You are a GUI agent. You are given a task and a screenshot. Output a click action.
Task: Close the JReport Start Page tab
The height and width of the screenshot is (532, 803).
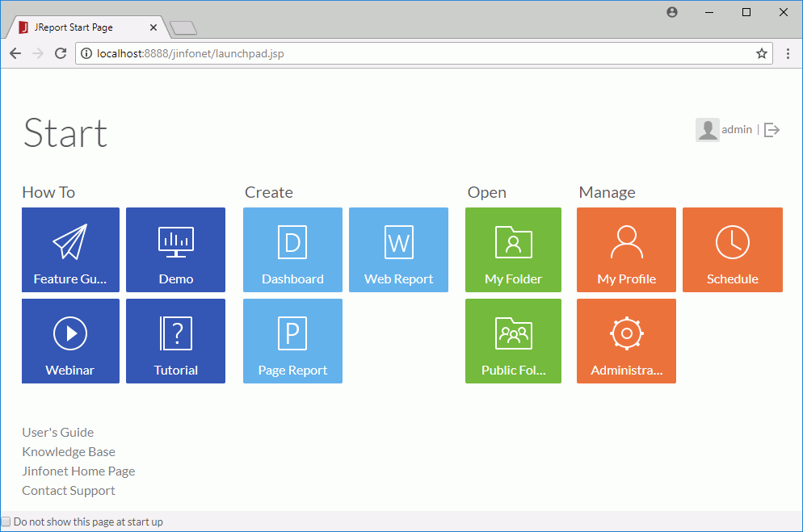tap(153, 27)
